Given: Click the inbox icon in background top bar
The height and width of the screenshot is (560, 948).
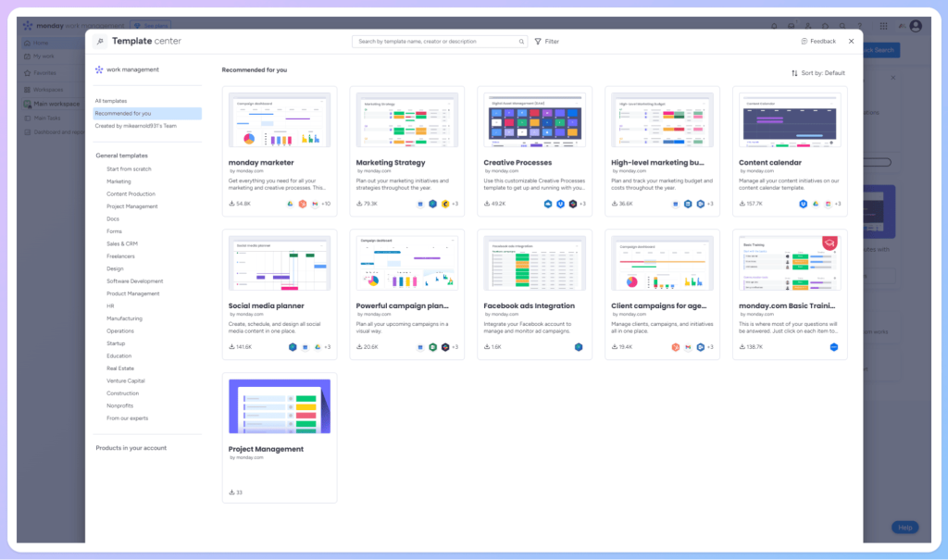Looking at the screenshot, I should coord(791,26).
